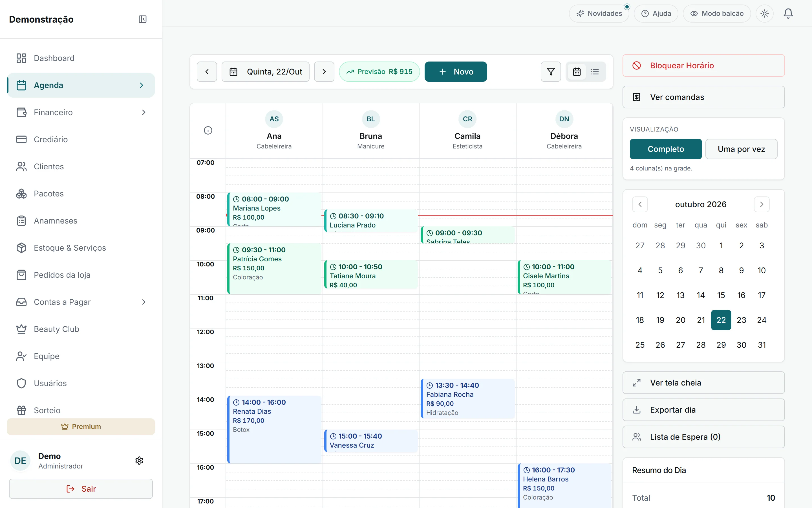
Task: Collapse the sidebar panel icon
Action: pos(143,19)
